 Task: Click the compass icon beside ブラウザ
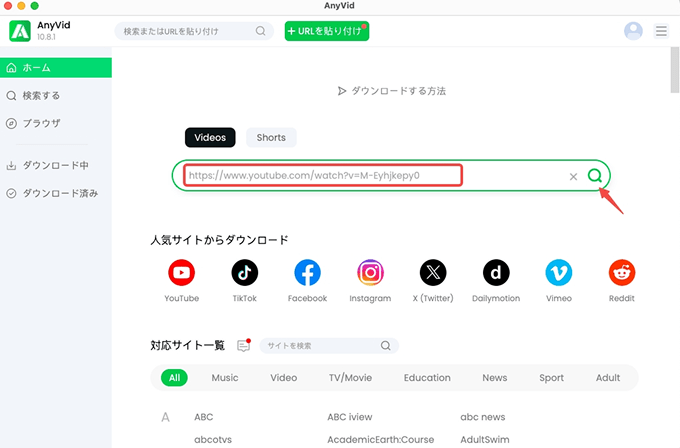[x=11, y=123]
